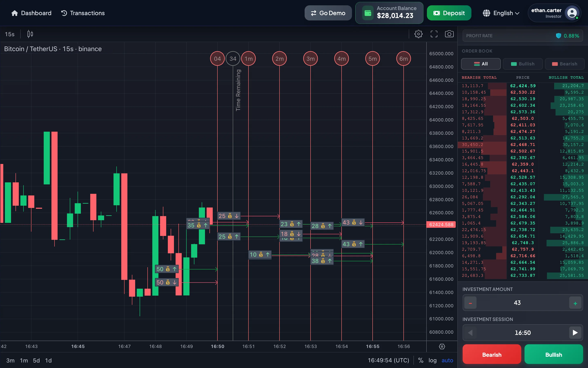Click the 43 bullish order label
This screenshot has width=588, height=368.
353,244
